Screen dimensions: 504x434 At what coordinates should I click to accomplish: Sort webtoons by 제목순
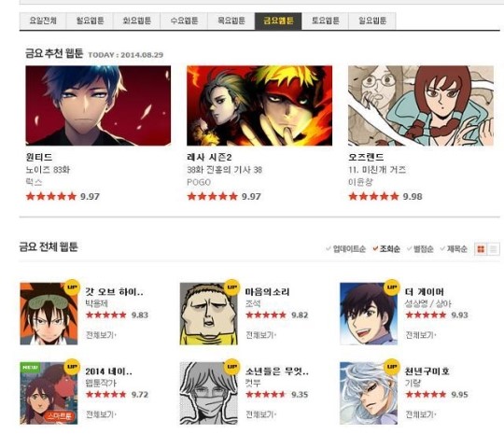click(x=454, y=249)
